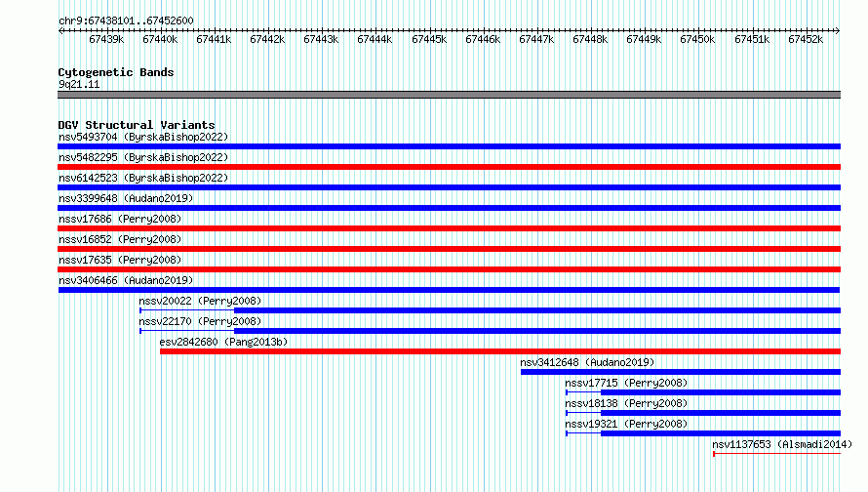Click the nssv22170 (Perry2008) label
Screen dimensions: 868x492
pyautogui.click(x=200, y=321)
